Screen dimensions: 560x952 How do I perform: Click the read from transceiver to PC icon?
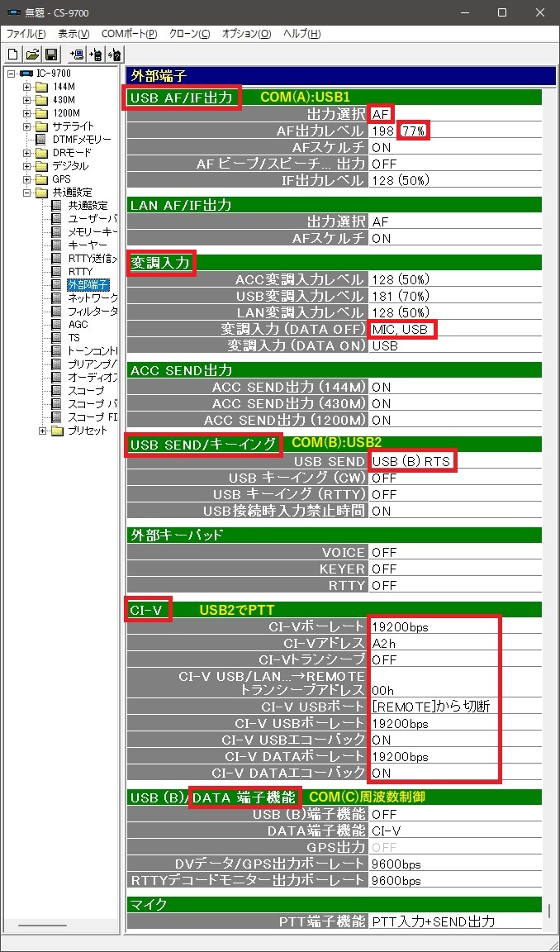click(x=77, y=55)
